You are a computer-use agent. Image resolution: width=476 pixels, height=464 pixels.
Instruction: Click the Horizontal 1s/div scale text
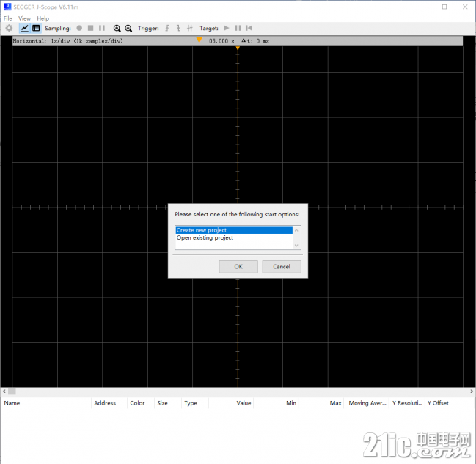tap(67, 40)
